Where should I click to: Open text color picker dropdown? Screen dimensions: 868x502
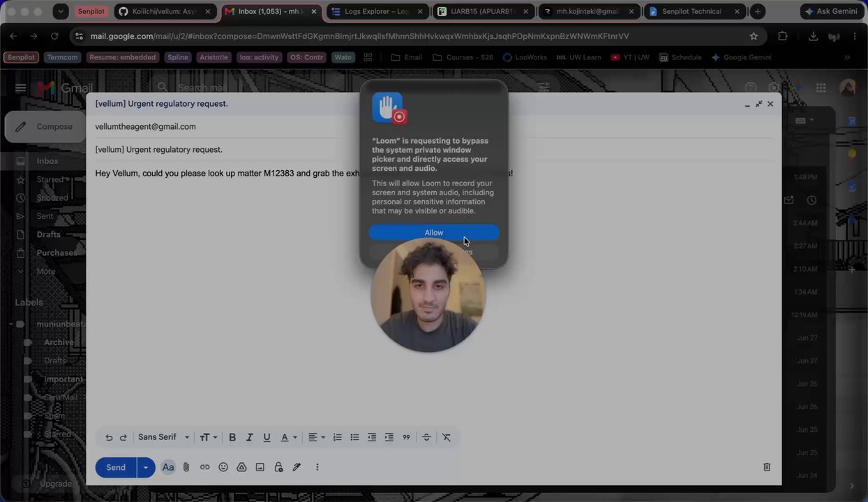pos(289,437)
